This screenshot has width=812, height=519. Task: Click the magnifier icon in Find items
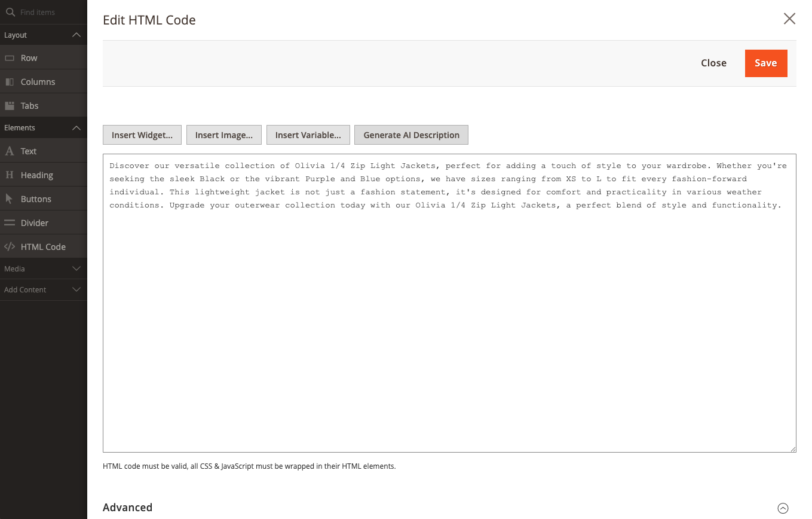point(10,11)
